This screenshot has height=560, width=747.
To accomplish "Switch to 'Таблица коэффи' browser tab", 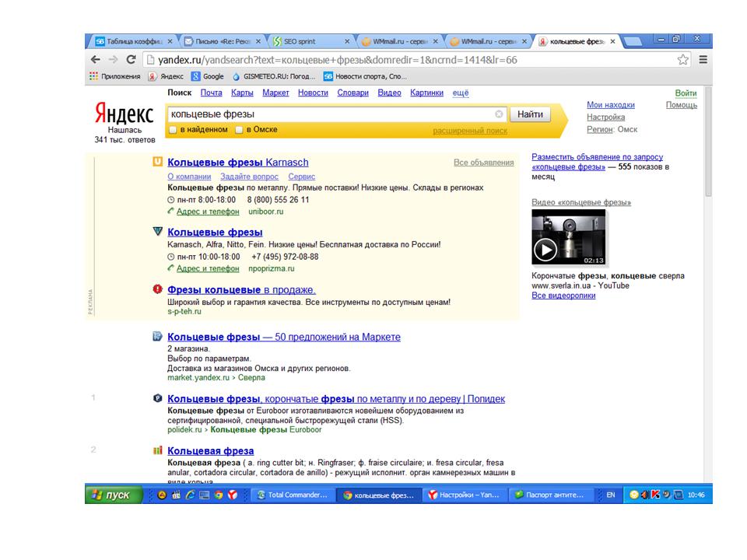I will [x=133, y=41].
